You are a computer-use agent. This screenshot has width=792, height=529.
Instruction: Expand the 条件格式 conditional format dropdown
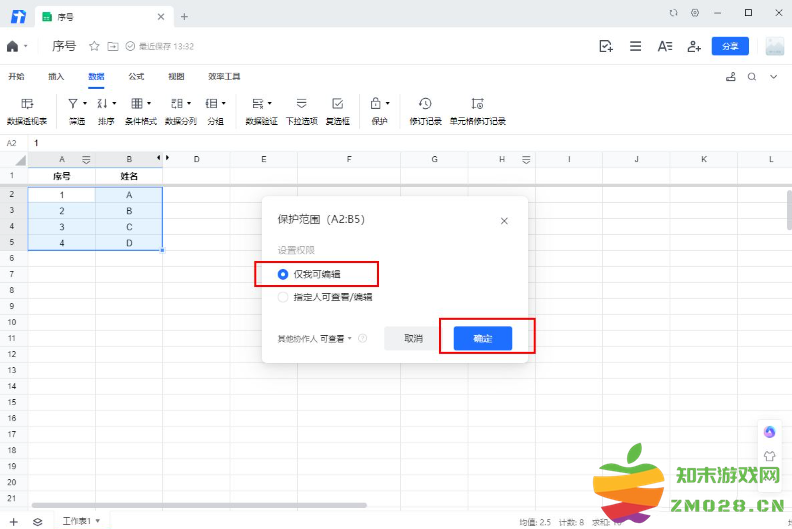149,103
